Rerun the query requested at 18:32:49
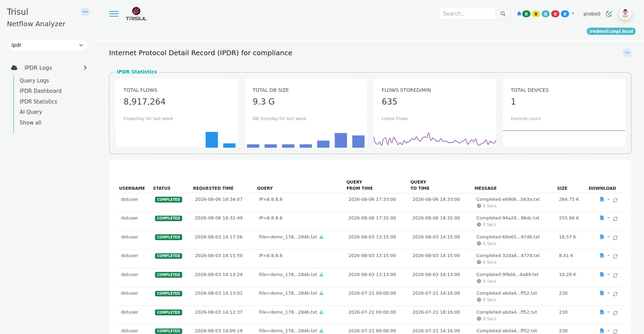 click(x=615, y=219)
